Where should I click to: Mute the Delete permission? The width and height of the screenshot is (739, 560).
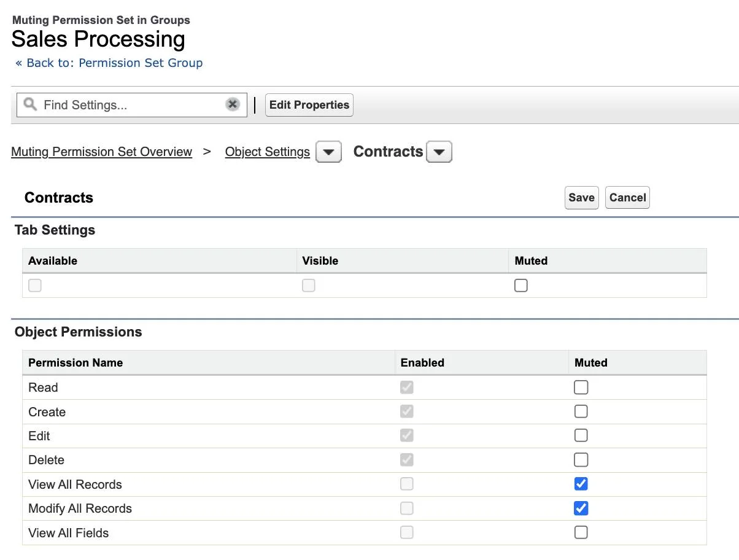point(581,460)
